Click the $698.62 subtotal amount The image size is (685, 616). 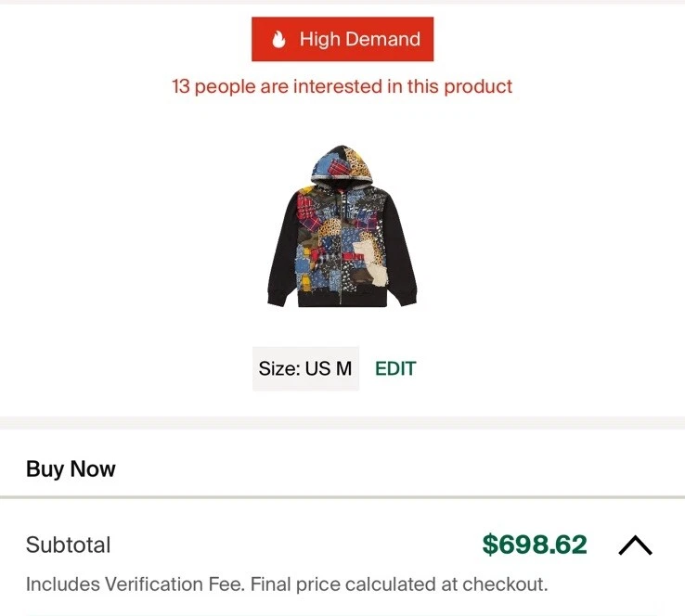tap(535, 545)
